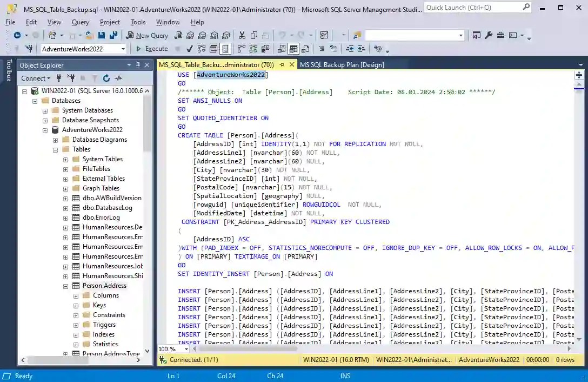Screen dimensions: 588x382
Task: Open the 100 % zoom dropdown
Action: pyautogui.click(x=186, y=349)
